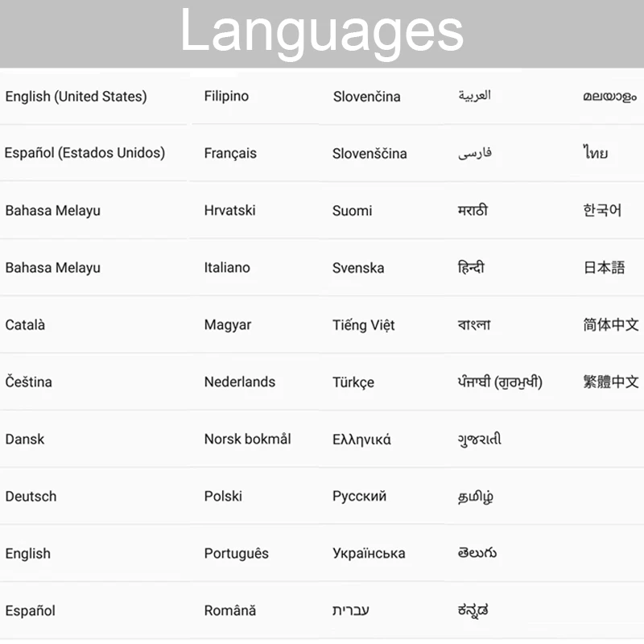Select தமிழ் (Tamil) language
Screen dimensions: 644x644
(x=475, y=497)
